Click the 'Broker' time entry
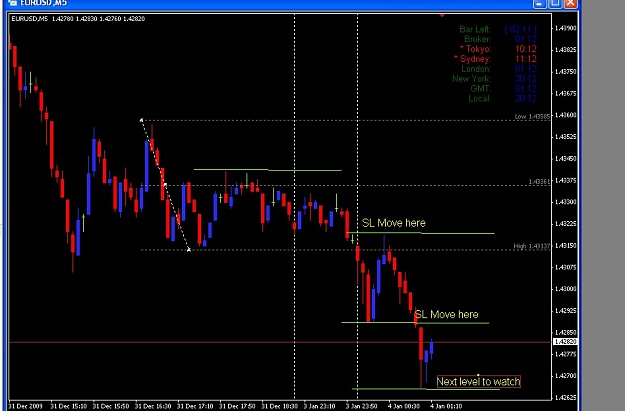 coord(500,39)
